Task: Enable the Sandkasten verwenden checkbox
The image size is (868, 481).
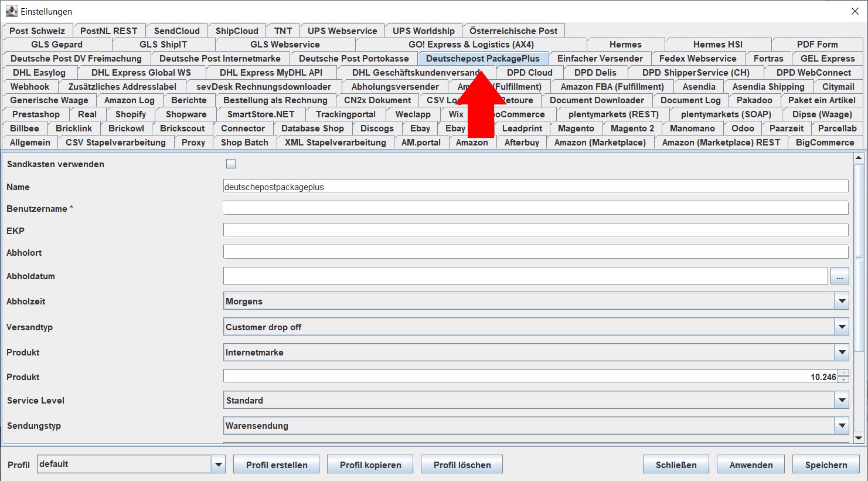Action: [x=231, y=164]
